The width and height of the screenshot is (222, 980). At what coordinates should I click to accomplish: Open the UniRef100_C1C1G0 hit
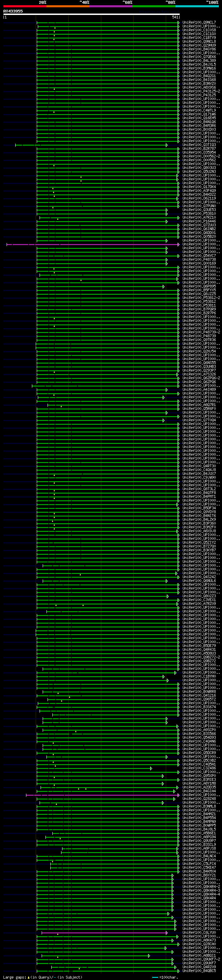[x=199, y=34]
